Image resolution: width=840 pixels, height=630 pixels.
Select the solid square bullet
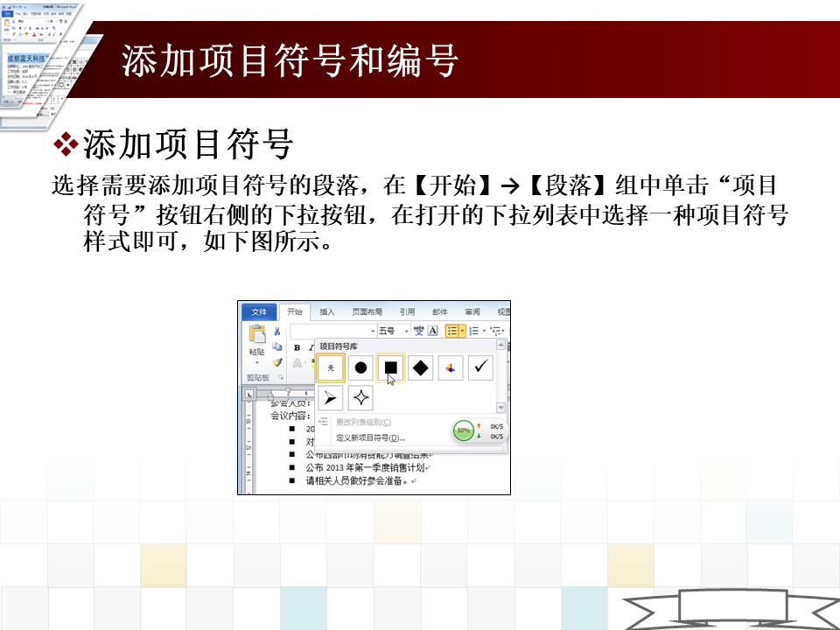pos(390,367)
